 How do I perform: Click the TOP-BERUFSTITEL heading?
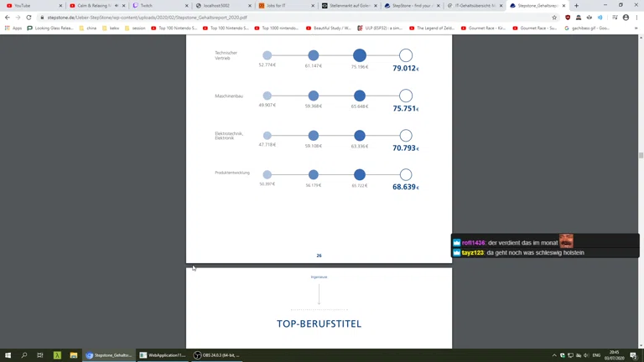click(319, 323)
